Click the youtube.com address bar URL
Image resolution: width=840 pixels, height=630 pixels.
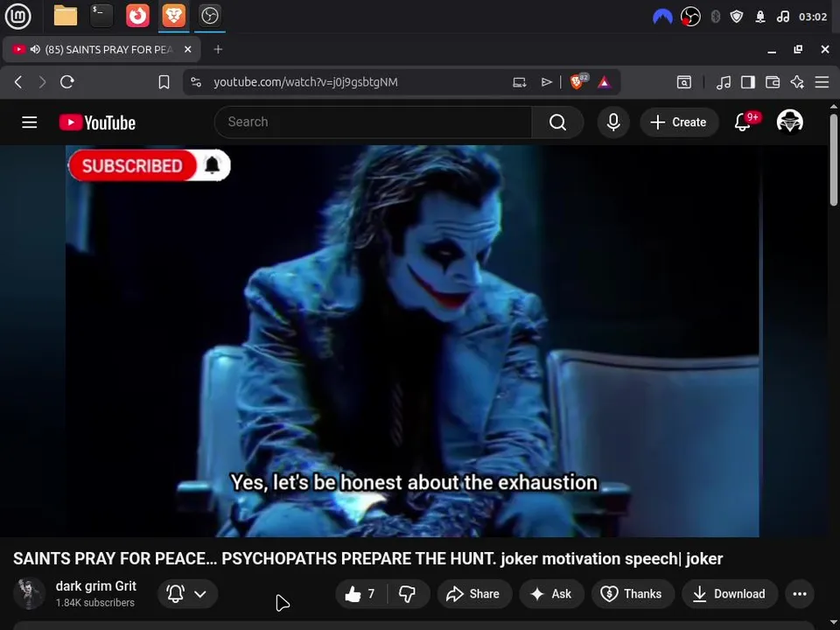(x=305, y=82)
